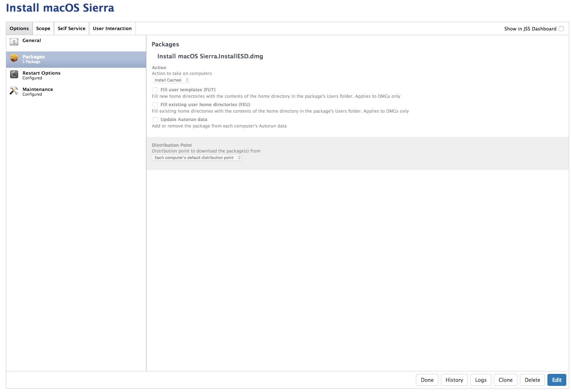Screen dimensions: 571x392
Task: Click the '1 Package' subtitle text
Action: coord(32,62)
